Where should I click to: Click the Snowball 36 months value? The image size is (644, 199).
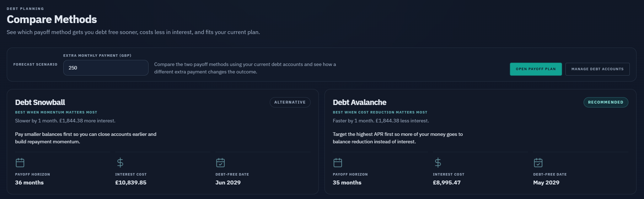29,183
